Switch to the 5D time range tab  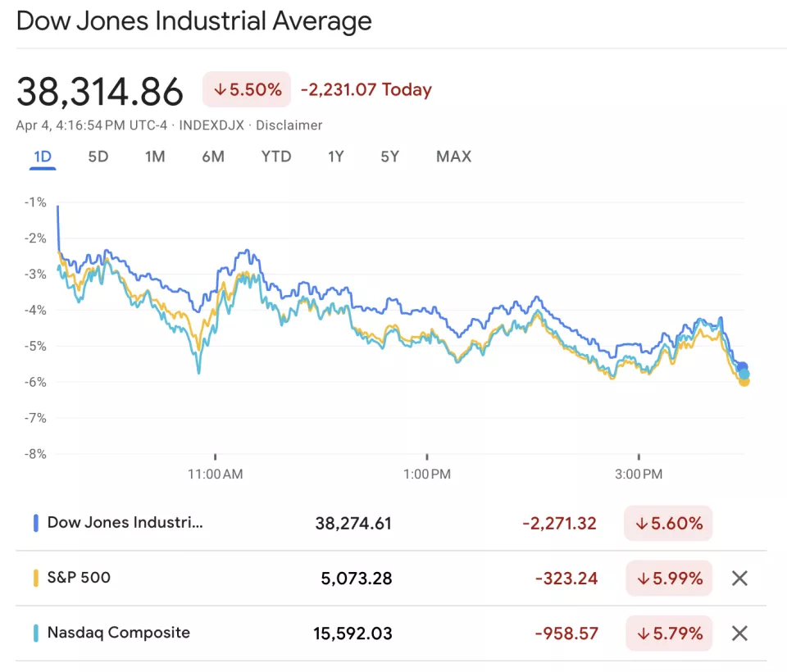click(98, 157)
